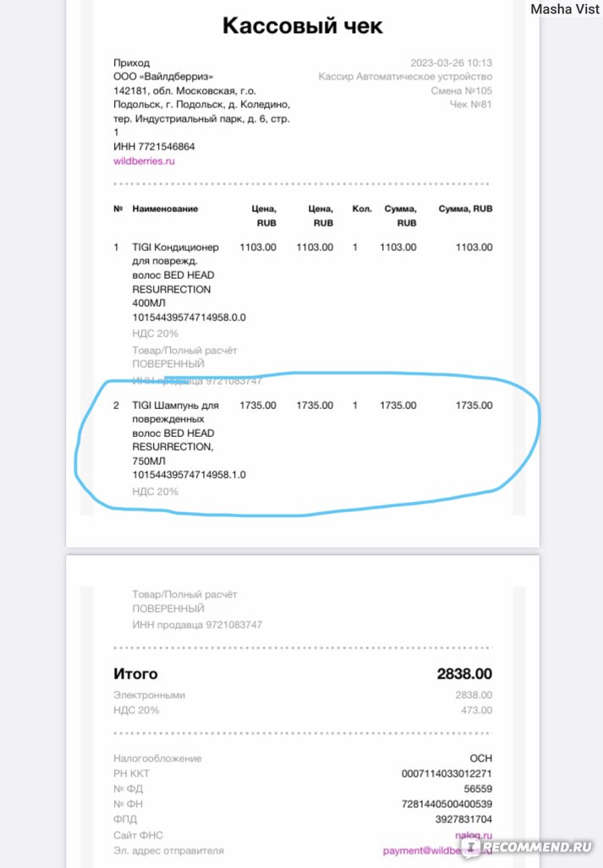Screen dimensions: 603x868
Task: Click the Чек №81 label
Action: pos(471,104)
